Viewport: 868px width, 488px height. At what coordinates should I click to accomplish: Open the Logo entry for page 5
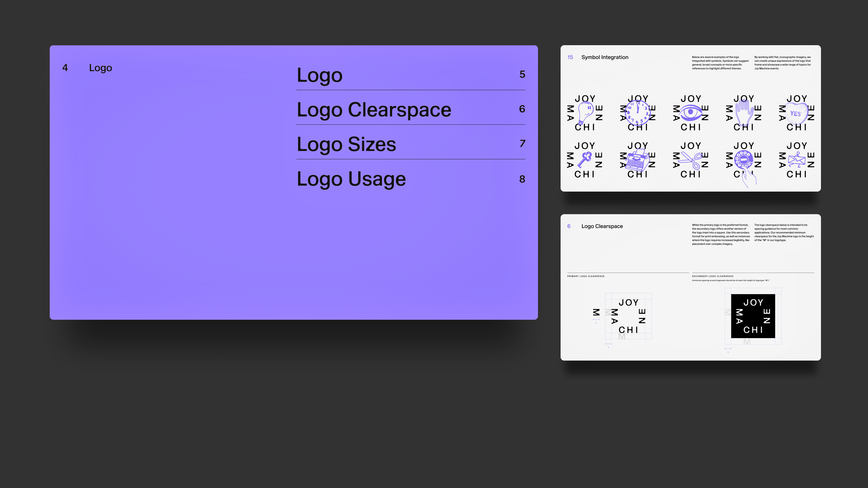point(319,75)
